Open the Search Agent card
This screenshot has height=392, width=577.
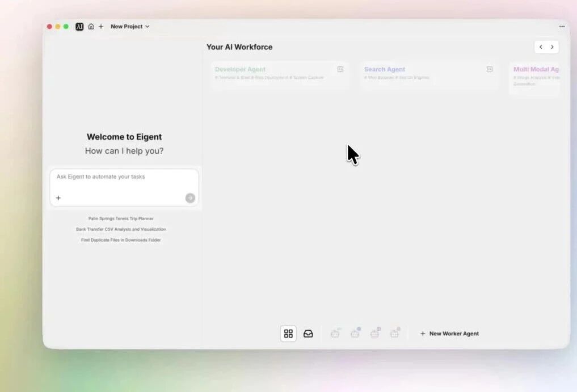pyautogui.click(x=429, y=75)
